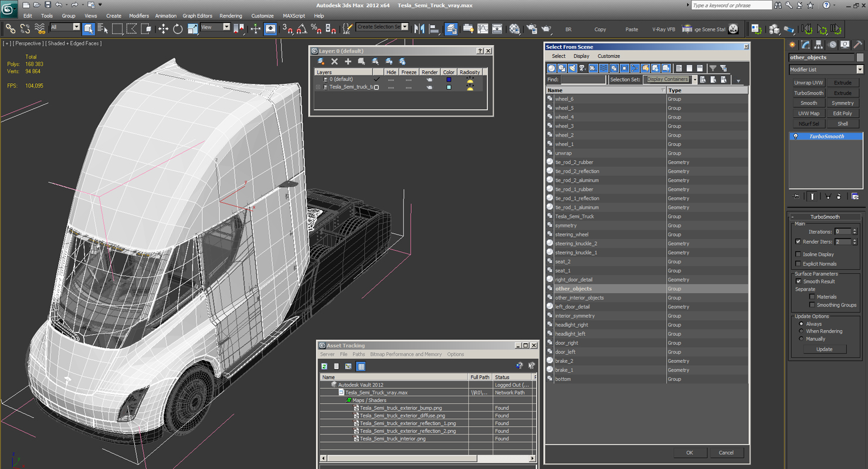Enable the Explicit Normals checkbox
Image resolution: width=868 pixels, height=469 pixels.
(x=798, y=264)
